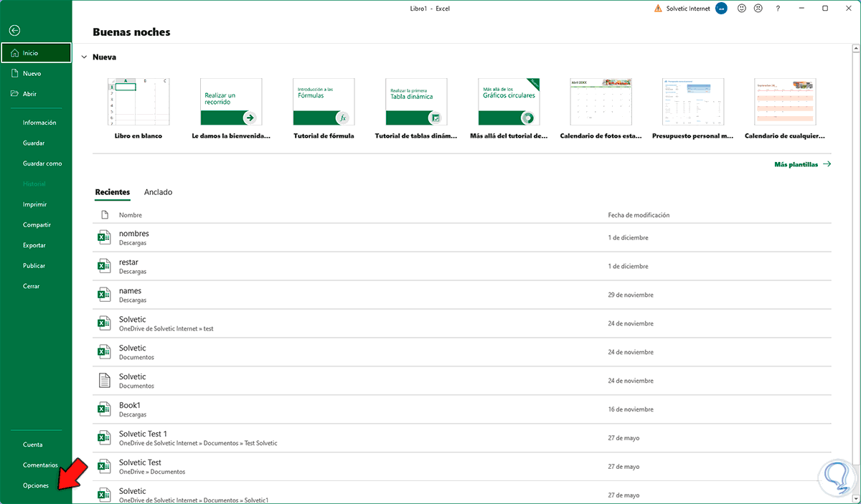This screenshot has height=504, width=861.
Task: Open the recent file names
Action: [463, 295]
